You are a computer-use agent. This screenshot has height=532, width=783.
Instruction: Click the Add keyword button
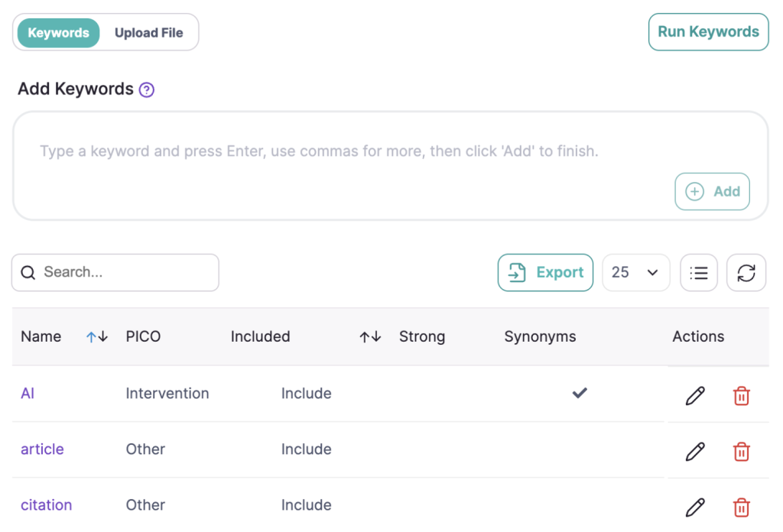712,192
